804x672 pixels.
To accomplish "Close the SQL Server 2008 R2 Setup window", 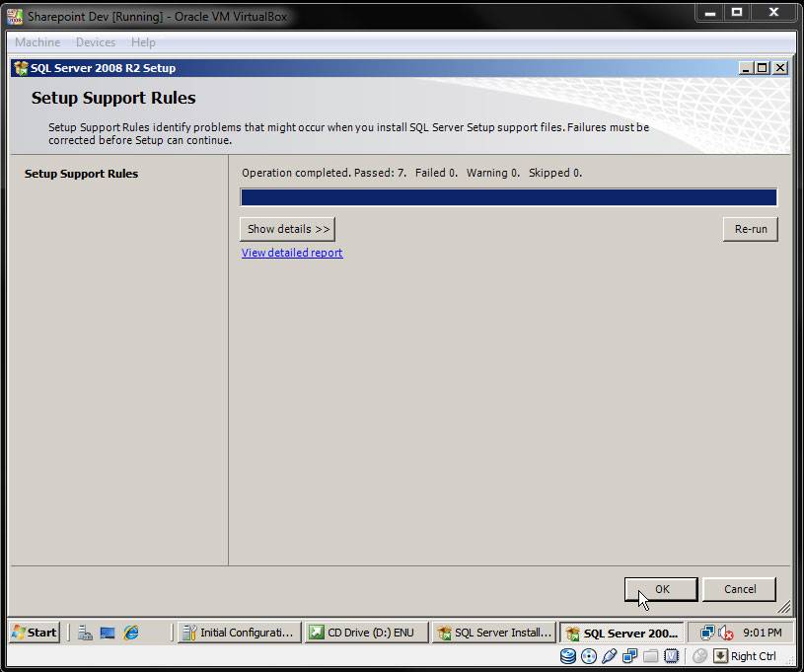I will click(x=780, y=68).
